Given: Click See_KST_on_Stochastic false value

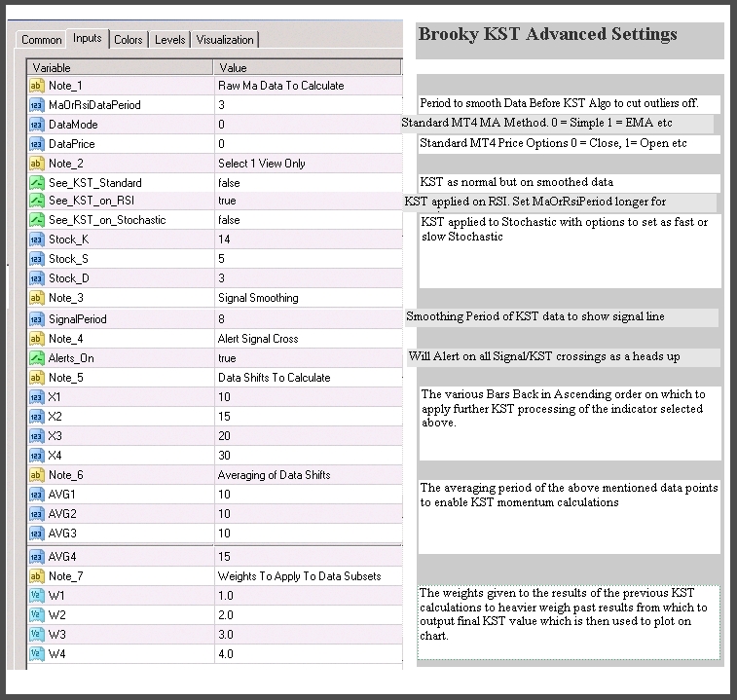Looking at the screenshot, I should click(x=309, y=220).
